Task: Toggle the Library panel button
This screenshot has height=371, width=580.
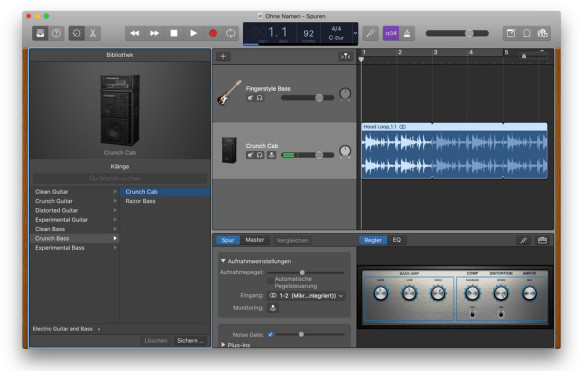Action: (40, 33)
